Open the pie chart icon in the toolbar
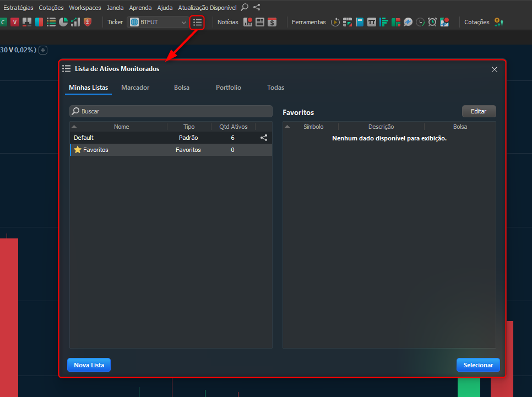The image size is (532, 397). point(63,23)
